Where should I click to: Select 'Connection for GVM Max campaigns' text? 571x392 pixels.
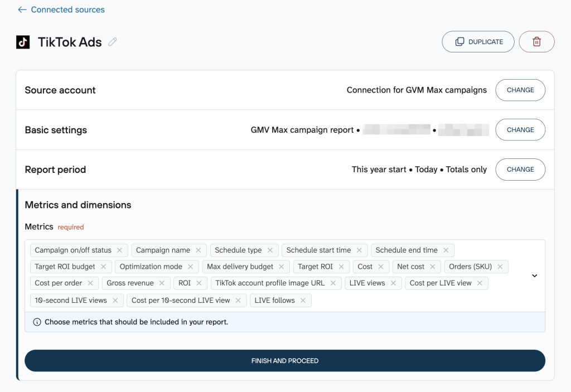click(417, 90)
